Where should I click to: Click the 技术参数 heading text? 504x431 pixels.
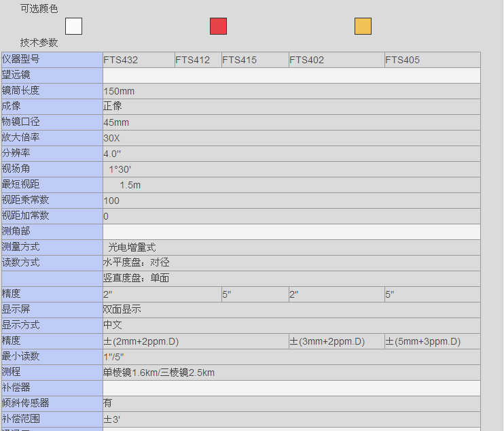tap(39, 43)
